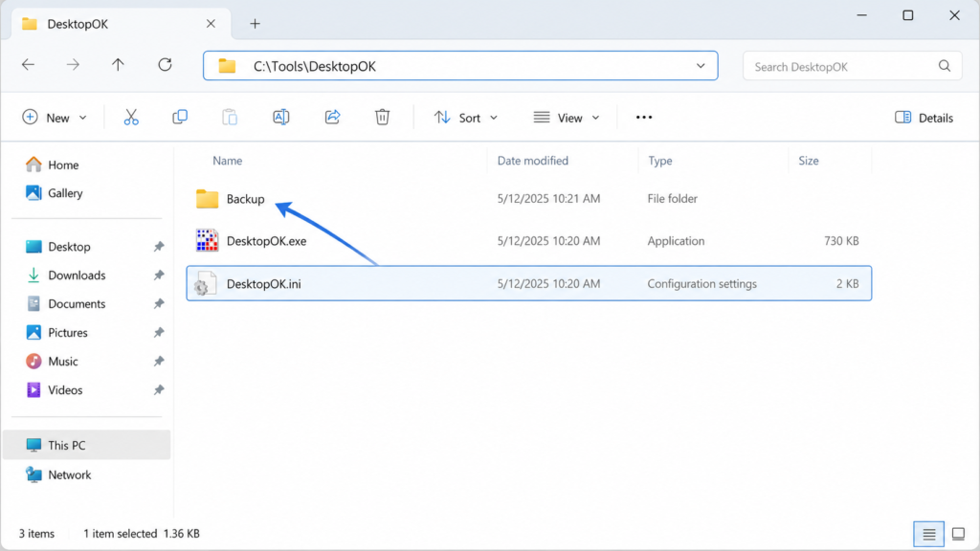Switch to details list view in status bar

[928, 534]
